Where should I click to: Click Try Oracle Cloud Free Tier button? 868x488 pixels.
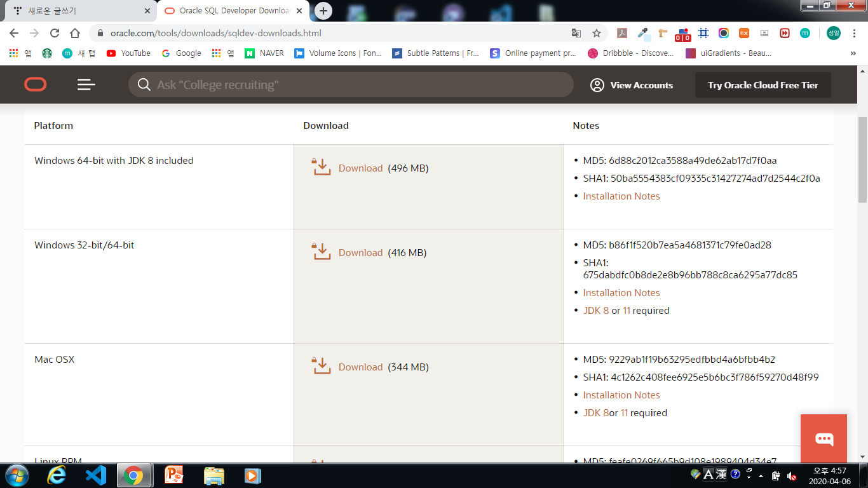[763, 85]
